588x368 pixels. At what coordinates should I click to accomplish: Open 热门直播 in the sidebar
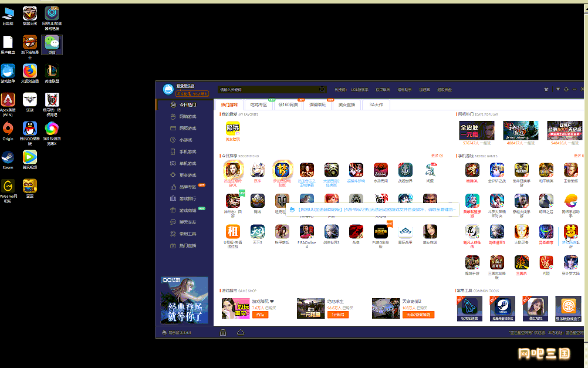[184, 246]
